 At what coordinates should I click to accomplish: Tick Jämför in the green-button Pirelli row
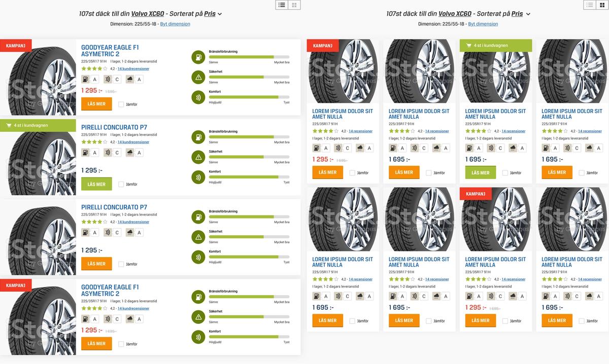pyautogui.click(x=121, y=185)
